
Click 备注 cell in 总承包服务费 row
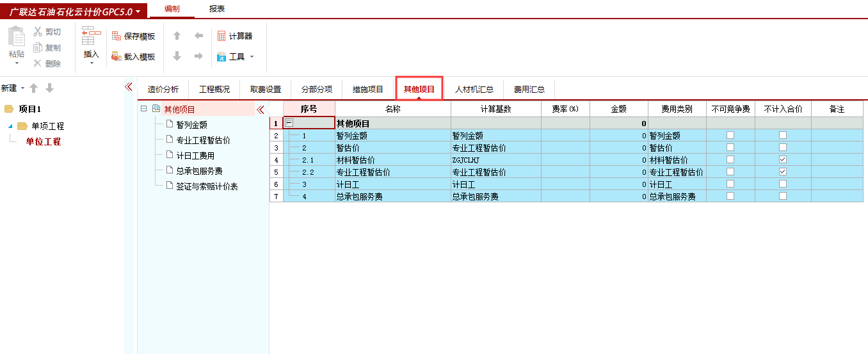pyautogui.click(x=837, y=197)
